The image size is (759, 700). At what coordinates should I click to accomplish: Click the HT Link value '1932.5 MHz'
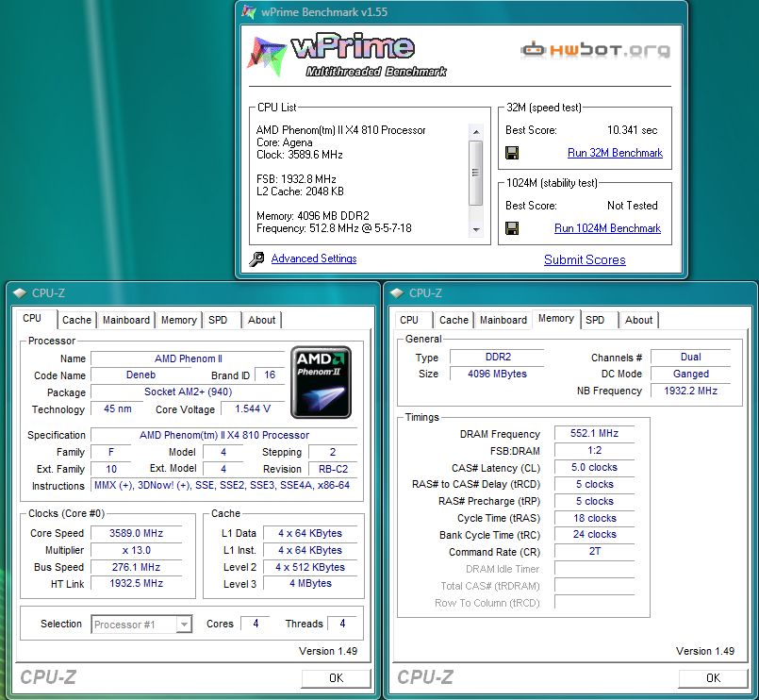click(136, 583)
